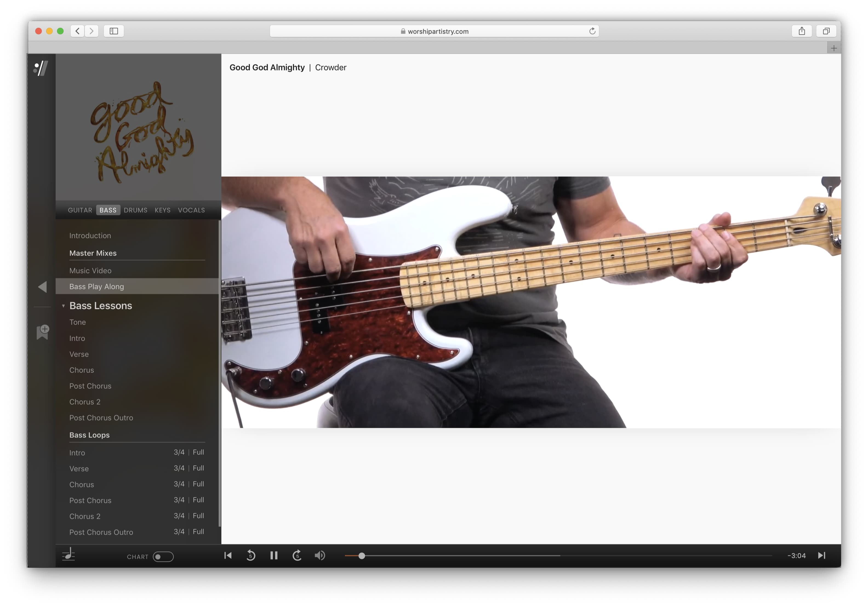868x607 pixels.
Task: Mute the volume speaker icon
Action: [320, 556]
